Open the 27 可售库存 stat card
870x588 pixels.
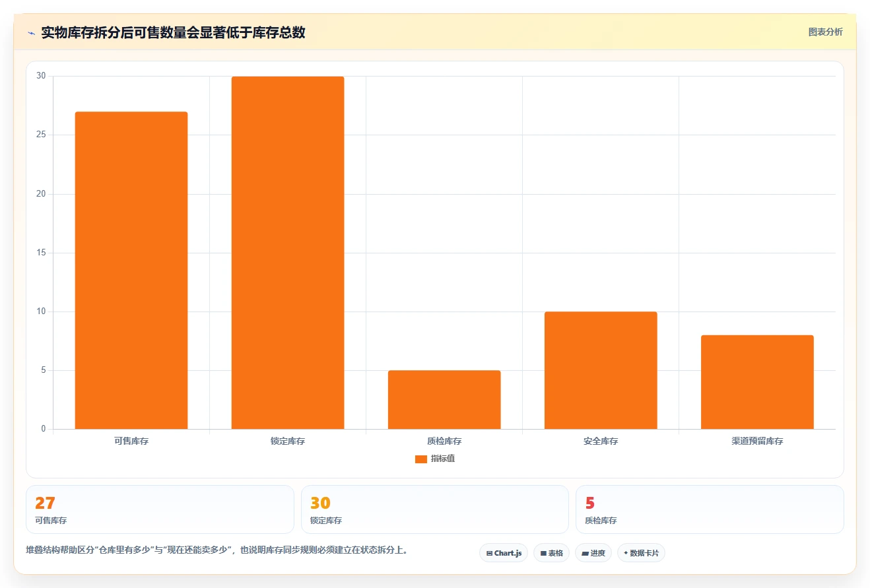(x=160, y=509)
